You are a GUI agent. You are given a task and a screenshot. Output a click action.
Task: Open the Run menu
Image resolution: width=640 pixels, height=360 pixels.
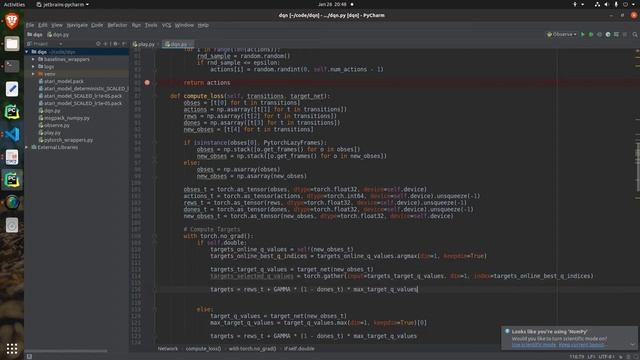(136, 25)
